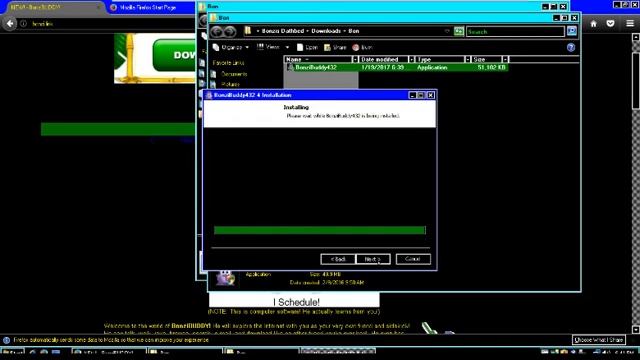Go back in the Firefox browser
Image resolution: width=640 pixels, height=360 pixels.
tap(10, 24)
